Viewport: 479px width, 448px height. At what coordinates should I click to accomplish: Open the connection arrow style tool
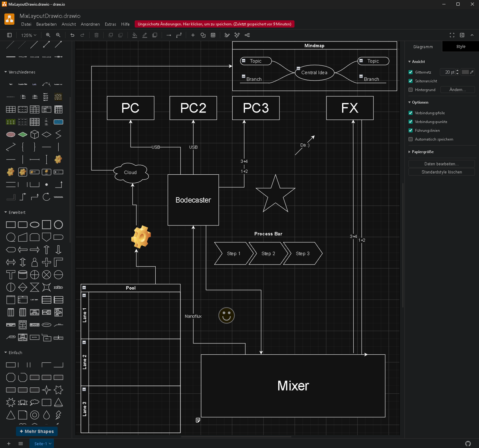[169, 35]
